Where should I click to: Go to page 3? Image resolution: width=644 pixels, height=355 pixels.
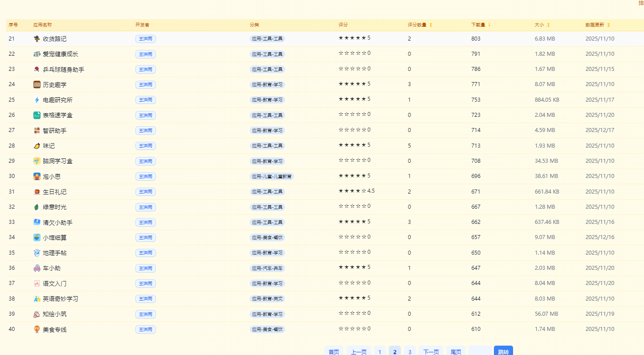click(410, 351)
